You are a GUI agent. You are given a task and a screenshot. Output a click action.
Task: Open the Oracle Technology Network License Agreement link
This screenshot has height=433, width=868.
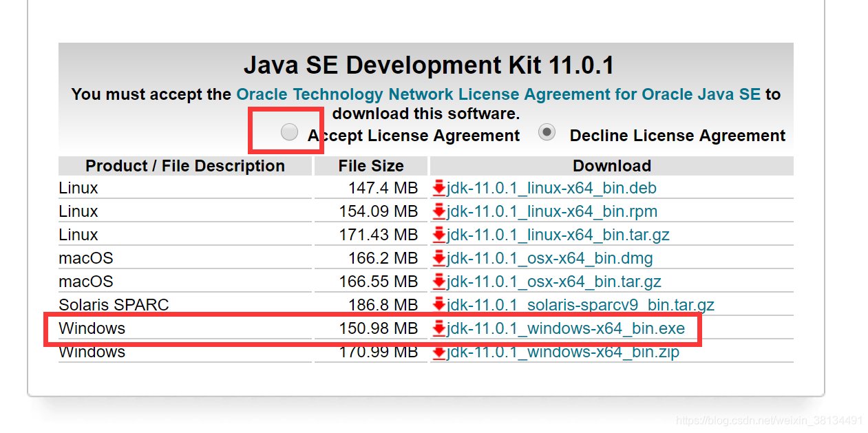point(498,94)
